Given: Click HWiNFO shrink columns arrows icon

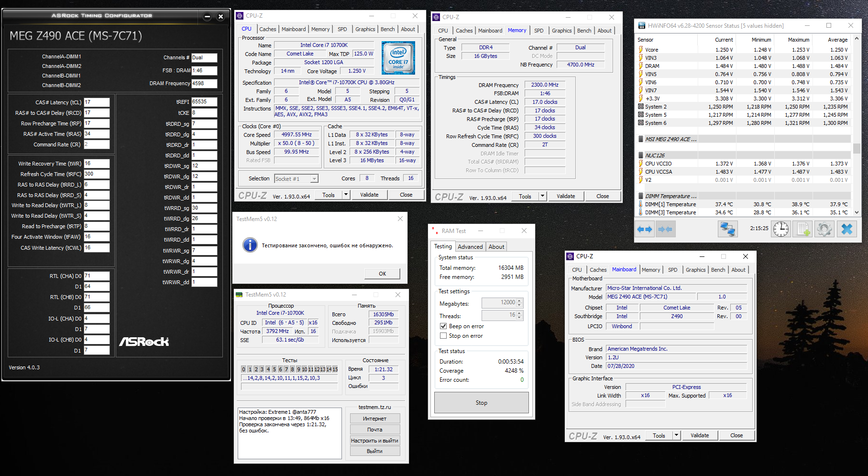Looking at the screenshot, I should click(665, 230).
